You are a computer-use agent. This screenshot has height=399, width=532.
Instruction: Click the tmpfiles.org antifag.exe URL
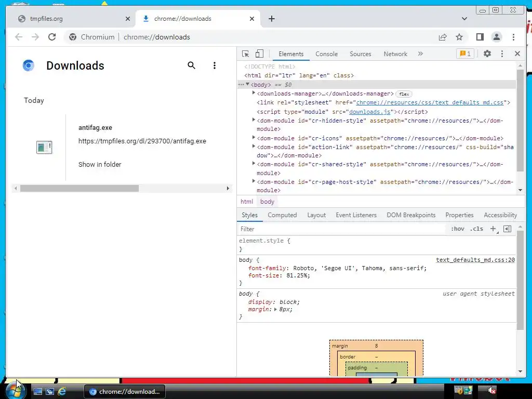(142, 141)
